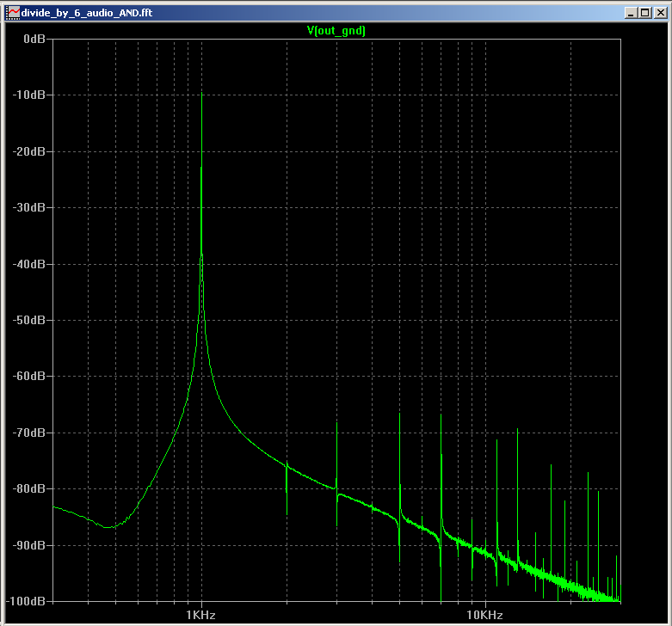Click the -90dB vertical axis label

coord(30,545)
